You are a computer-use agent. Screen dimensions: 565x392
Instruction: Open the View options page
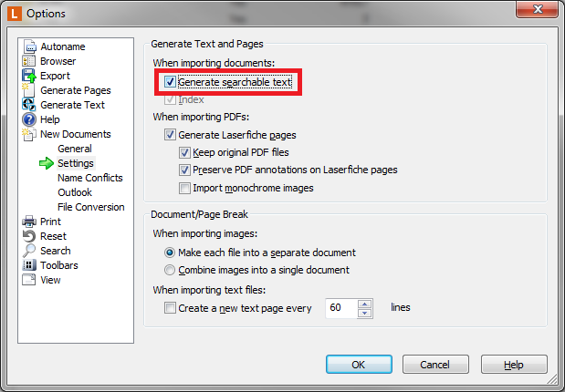pyautogui.click(x=50, y=280)
